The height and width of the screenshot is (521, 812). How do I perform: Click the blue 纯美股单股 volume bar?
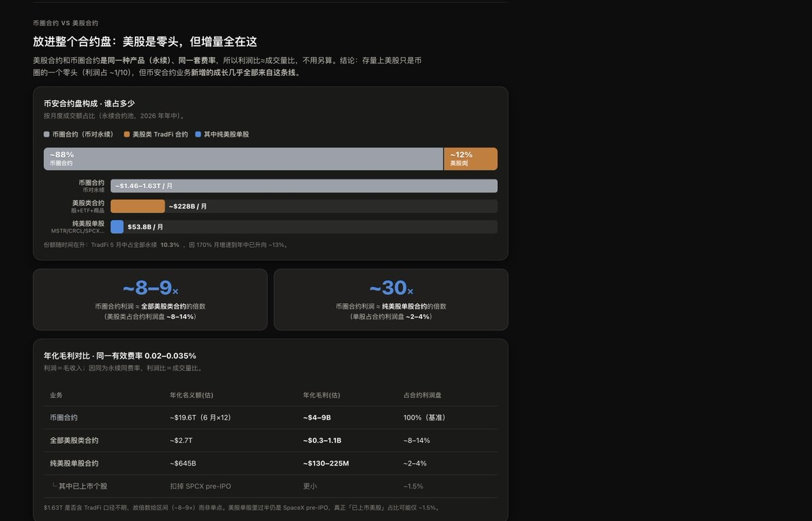[117, 227]
